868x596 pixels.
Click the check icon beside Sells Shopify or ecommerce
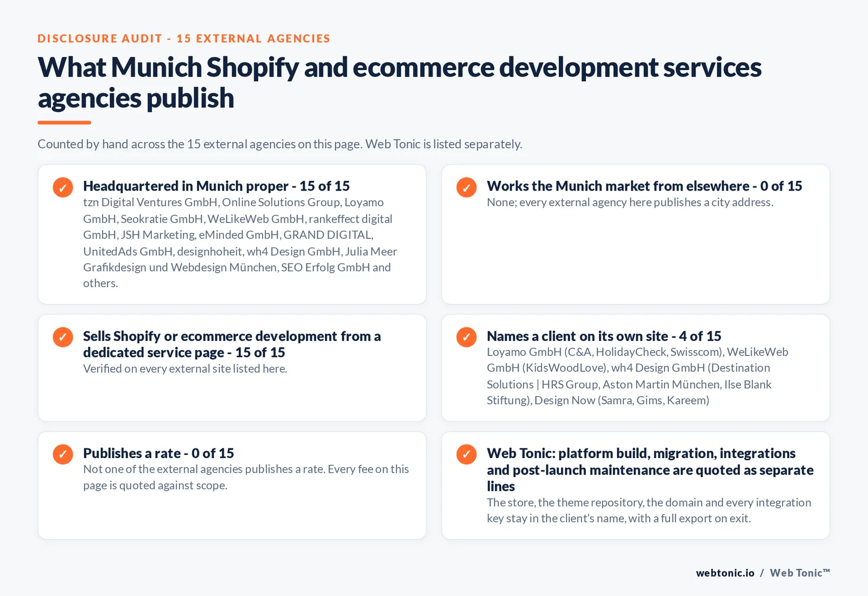click(63, 337)
